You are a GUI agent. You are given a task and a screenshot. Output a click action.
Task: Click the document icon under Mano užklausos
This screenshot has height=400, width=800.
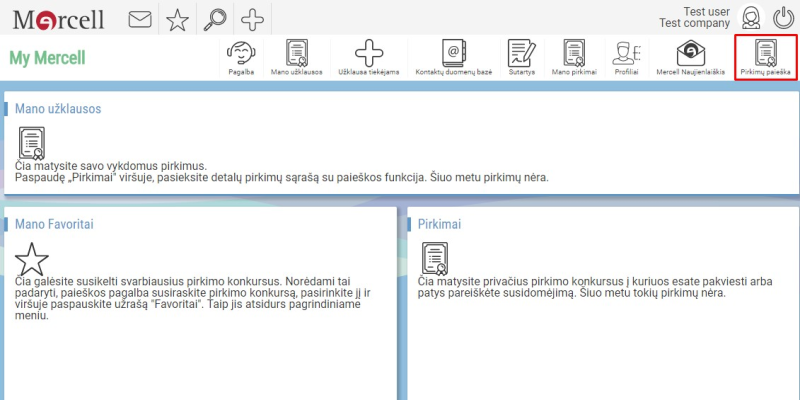pyautogui.click(x=32, y=143)
